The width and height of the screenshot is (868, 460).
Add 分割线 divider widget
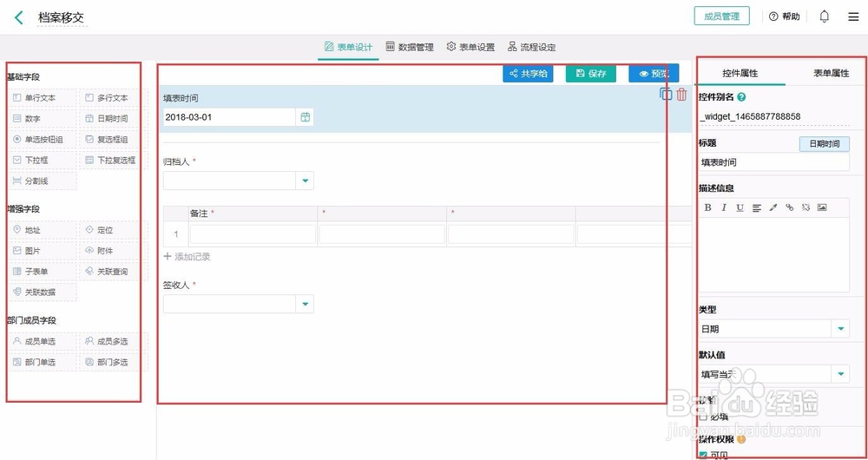click(41, 181)
